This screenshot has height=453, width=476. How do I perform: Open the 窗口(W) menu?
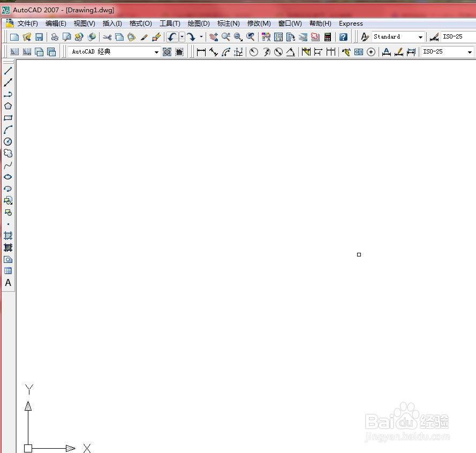[x=290, y=24]
